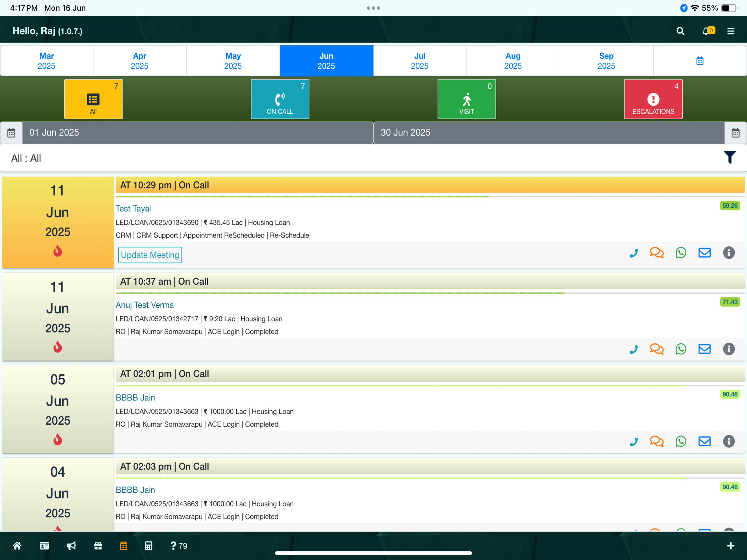The width and height of the screenshot is (747, 560).
Task: Open help question mark 79
Action: (x=179, y=546)
